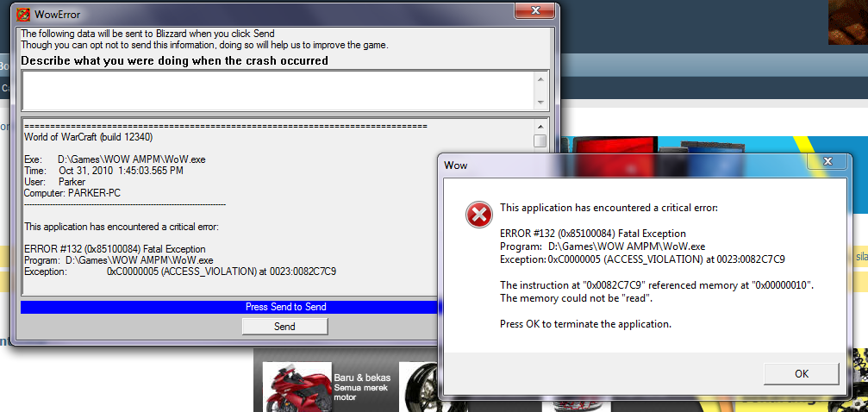Screen dimensions: 868x412
Task: Click the red motorcycle ad thumbnail in browser
Action: click(x=297, y=386)
